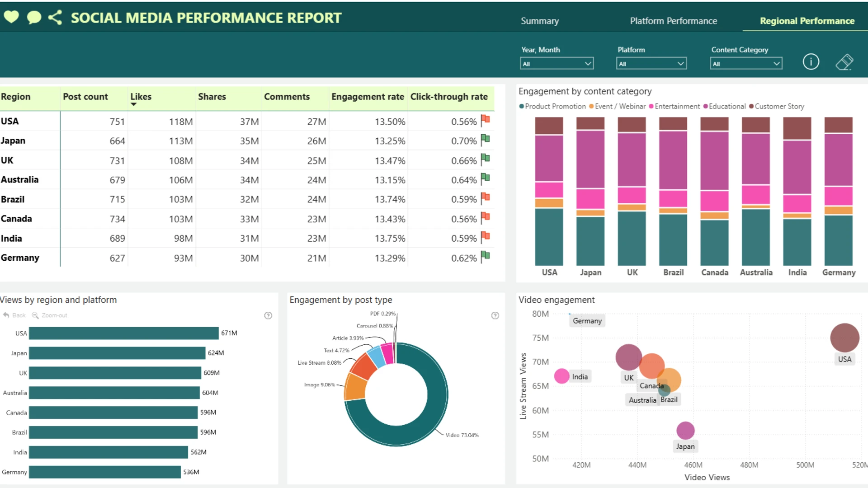Click help icon on Engagement donut chart
868x488 pixels.
[495, 315]
